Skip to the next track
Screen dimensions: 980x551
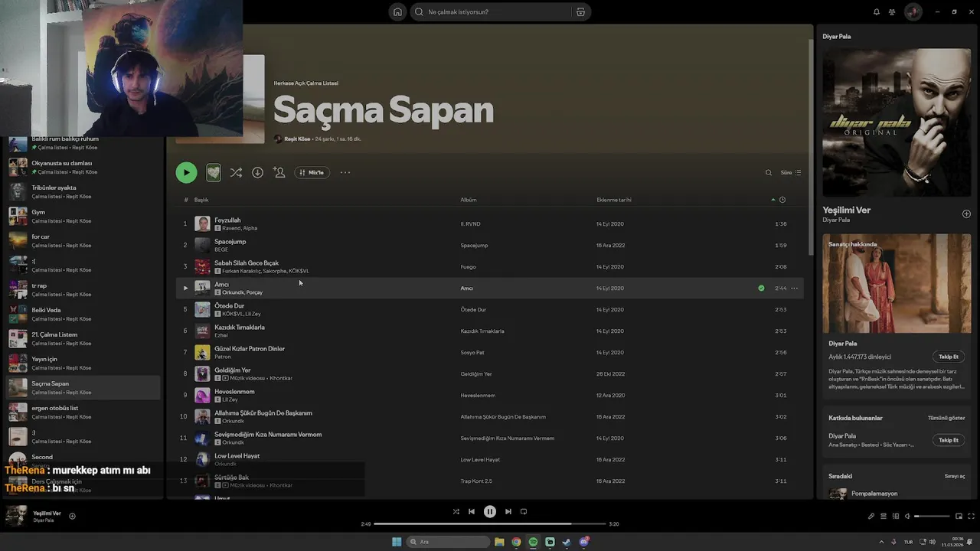click(x=508, y=511)
